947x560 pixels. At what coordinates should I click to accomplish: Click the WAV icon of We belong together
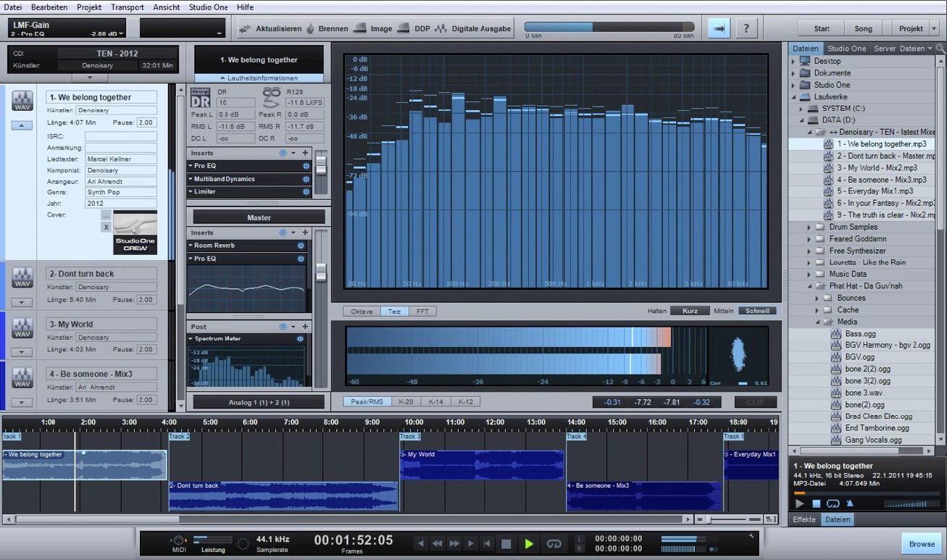[22, 101]
